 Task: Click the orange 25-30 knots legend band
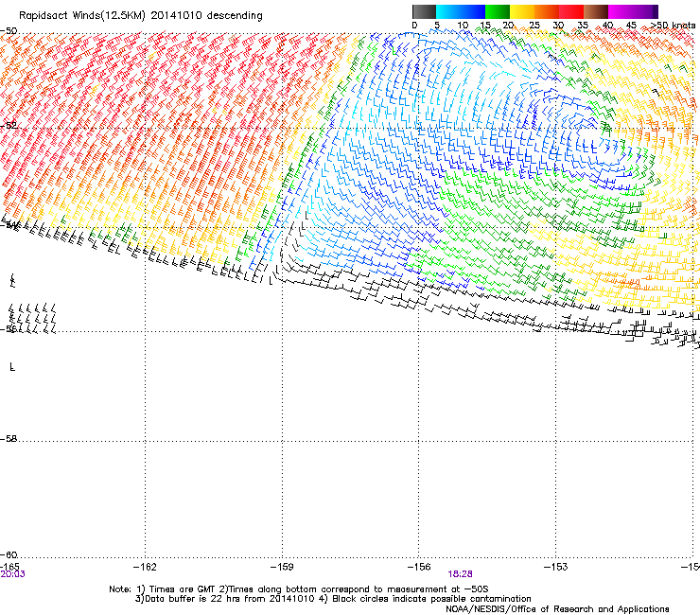point(547,11)
